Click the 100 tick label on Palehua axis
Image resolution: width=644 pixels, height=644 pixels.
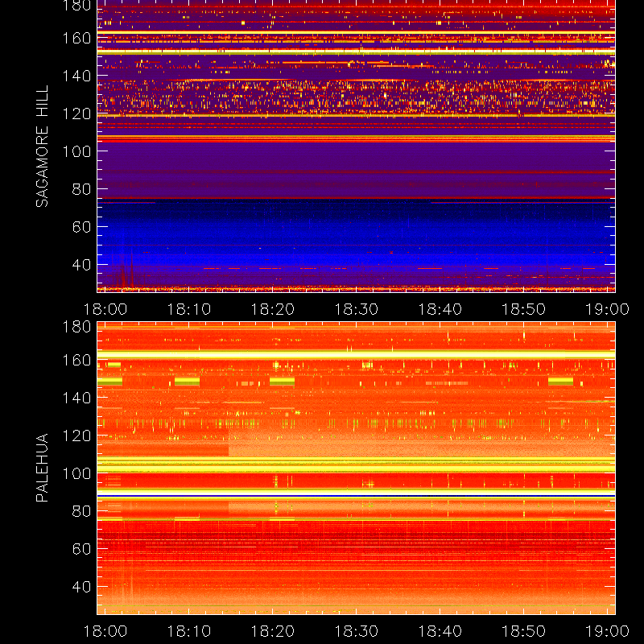(76, 473)
